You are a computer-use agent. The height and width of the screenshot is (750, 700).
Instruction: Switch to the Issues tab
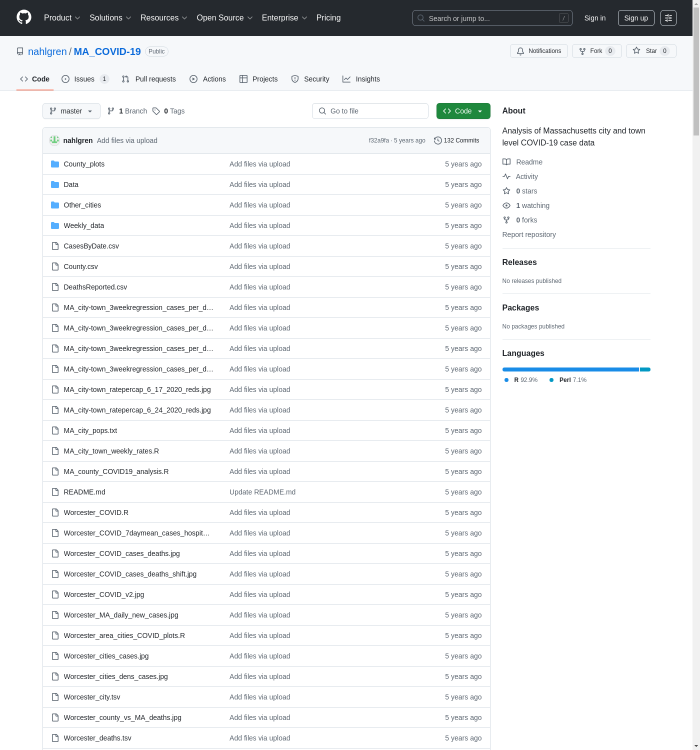(84, 79)
